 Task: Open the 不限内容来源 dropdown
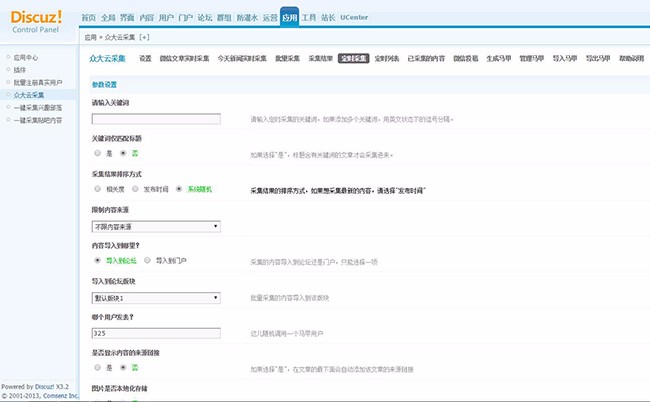click(156, 227)
